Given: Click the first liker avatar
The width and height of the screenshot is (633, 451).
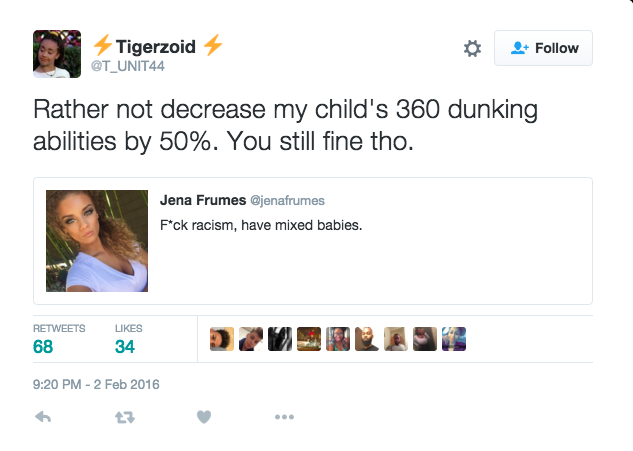Looking at the screenshot, I should [x=222, y=340].
